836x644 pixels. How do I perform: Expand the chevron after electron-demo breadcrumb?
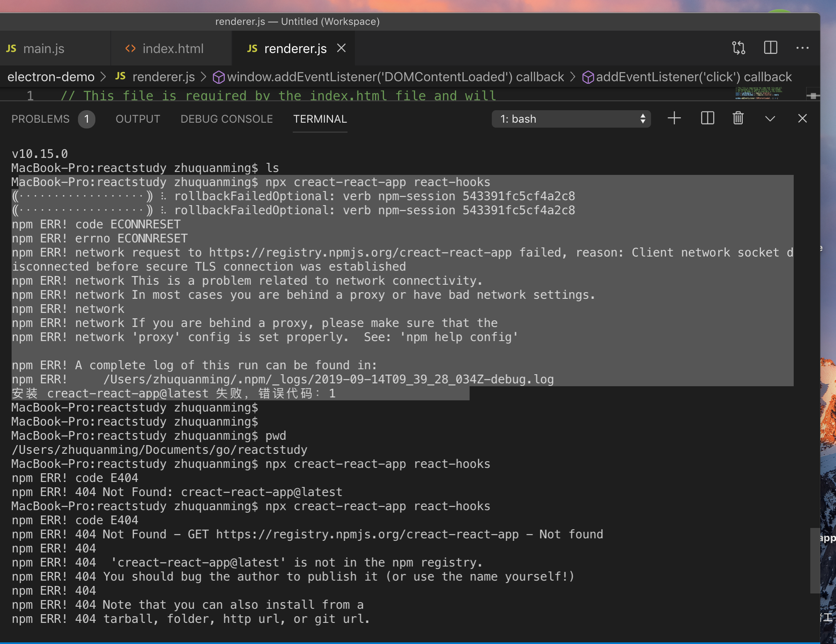104,77
